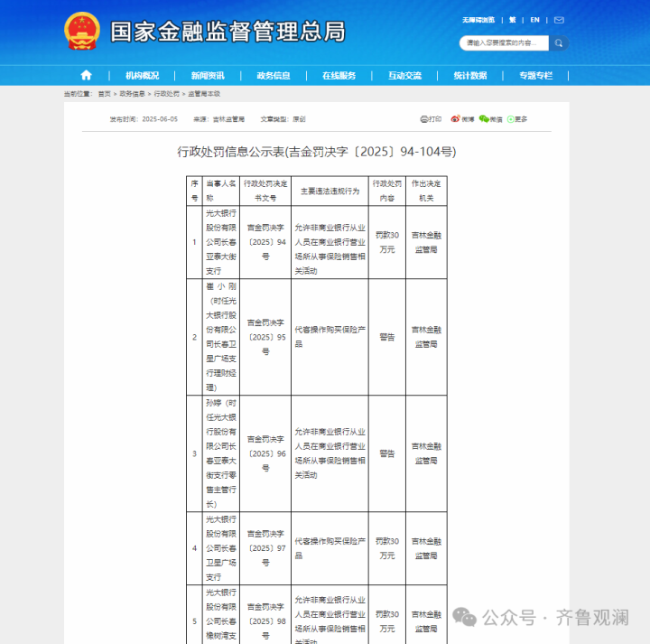Open 更多 sharing options

[517, 119]
